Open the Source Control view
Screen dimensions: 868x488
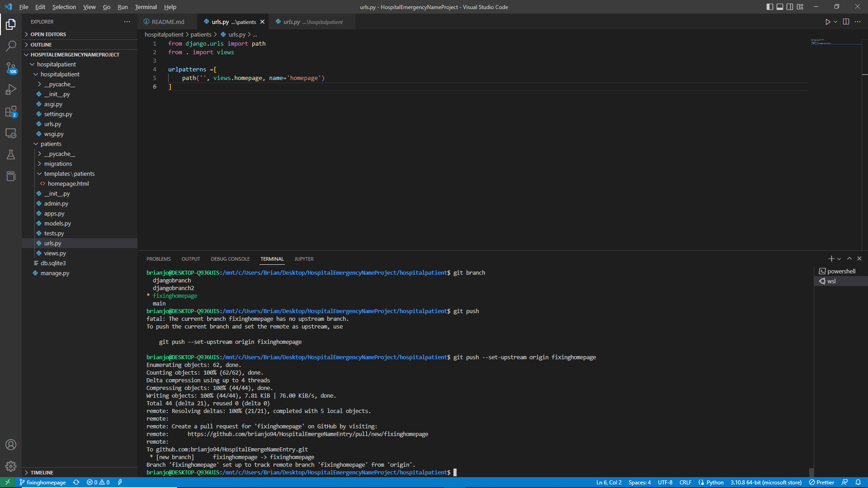pos(11,68)
